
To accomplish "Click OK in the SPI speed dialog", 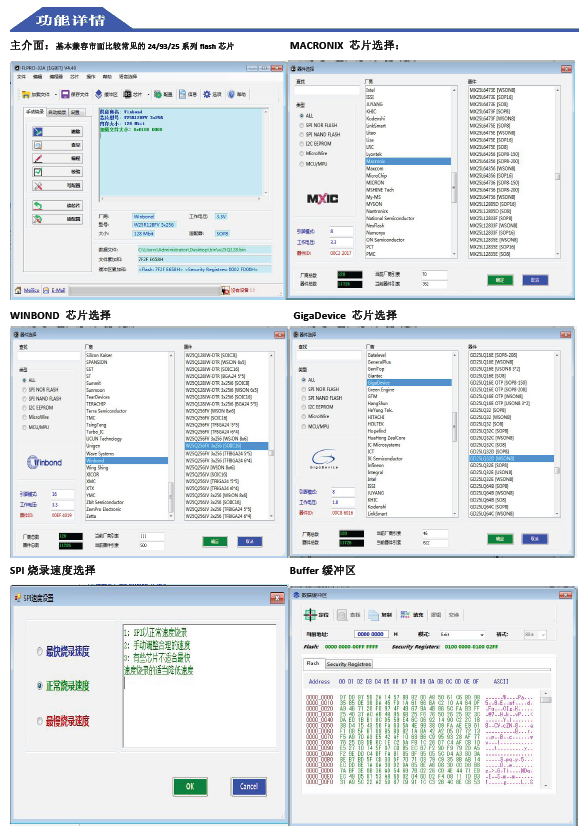I will coord(190,787).
